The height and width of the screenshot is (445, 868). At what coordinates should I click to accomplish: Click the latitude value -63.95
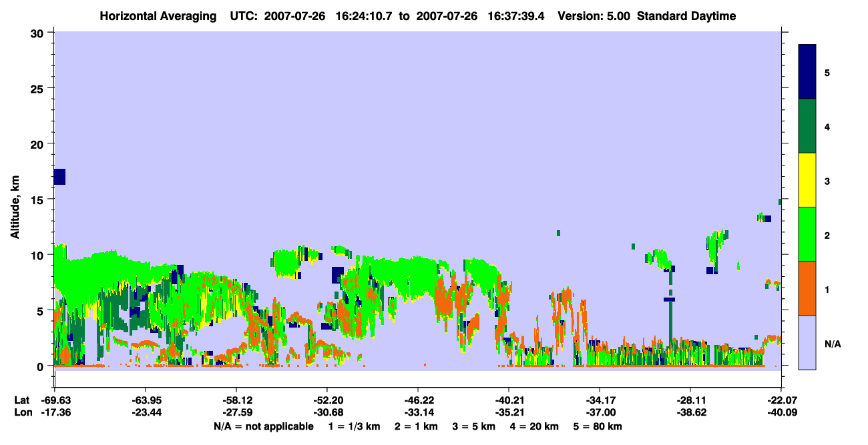click(146, 400)
